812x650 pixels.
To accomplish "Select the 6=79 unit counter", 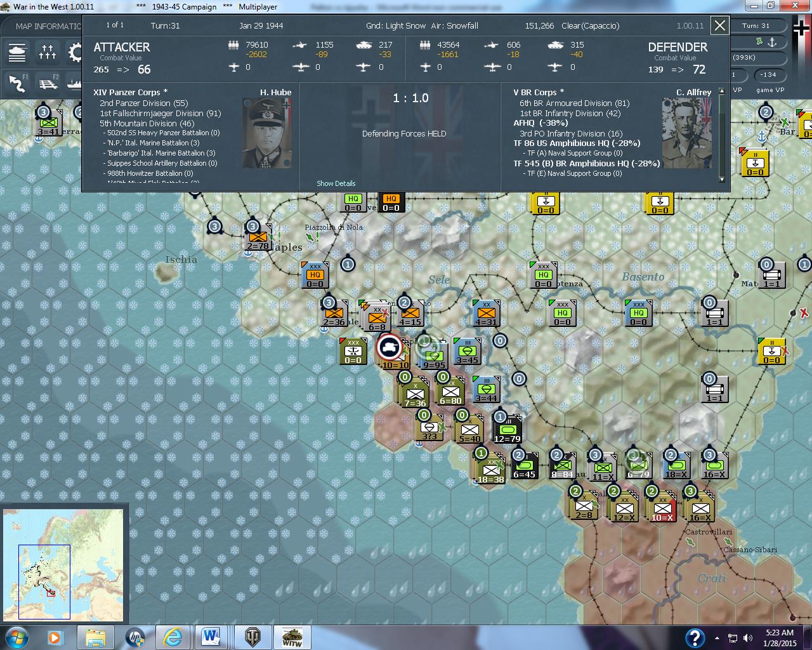I will coord(638,467).
